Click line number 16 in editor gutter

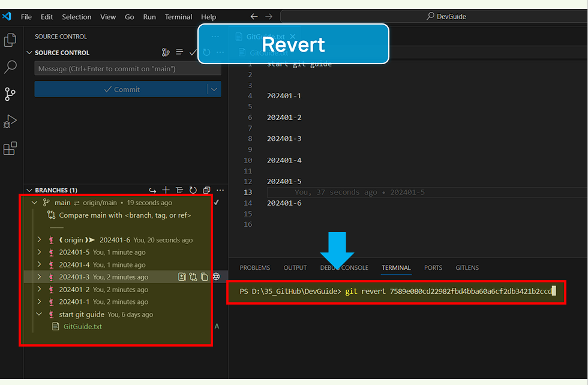click(248, 224)
